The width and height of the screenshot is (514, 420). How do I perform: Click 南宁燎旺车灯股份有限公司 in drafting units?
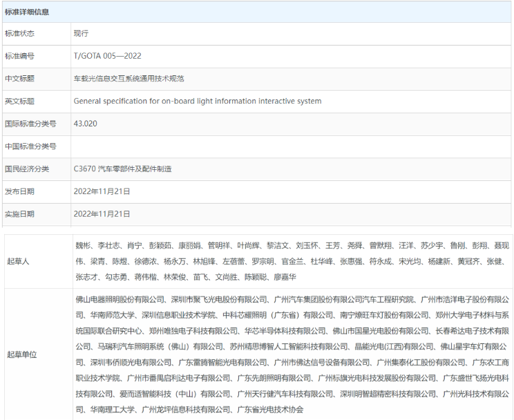384,316
